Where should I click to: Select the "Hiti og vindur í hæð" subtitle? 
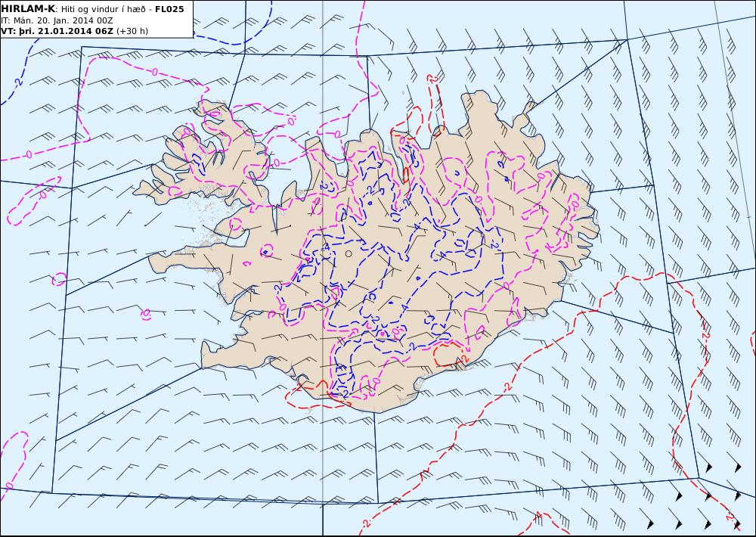(x=103, y=9)
